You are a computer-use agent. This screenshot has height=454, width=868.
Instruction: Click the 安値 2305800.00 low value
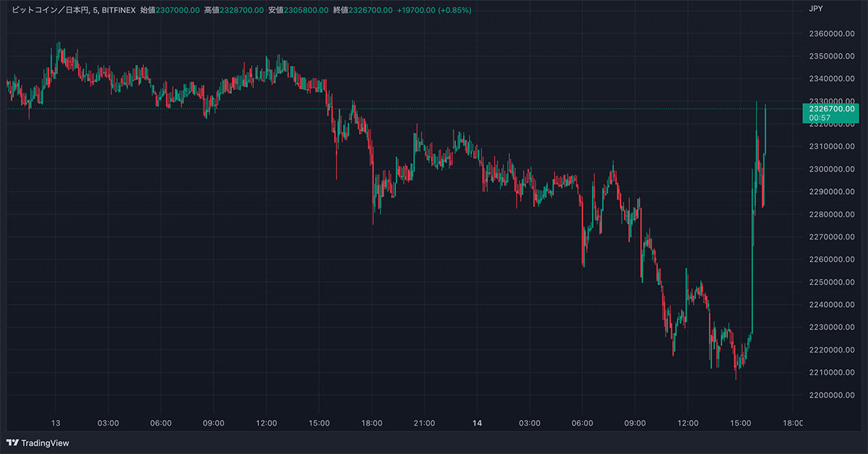click(297, 10)
